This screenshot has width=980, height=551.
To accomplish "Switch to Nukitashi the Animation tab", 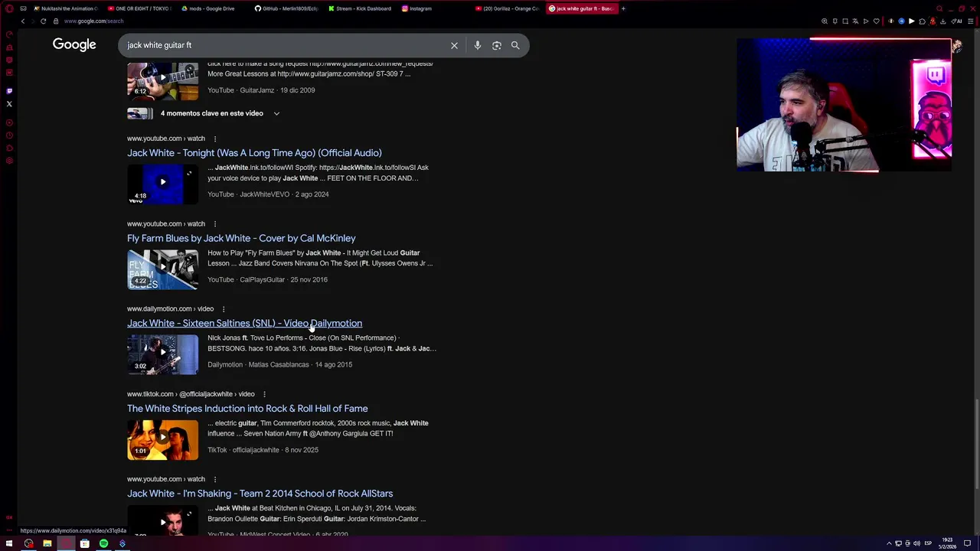I will 65,8.
